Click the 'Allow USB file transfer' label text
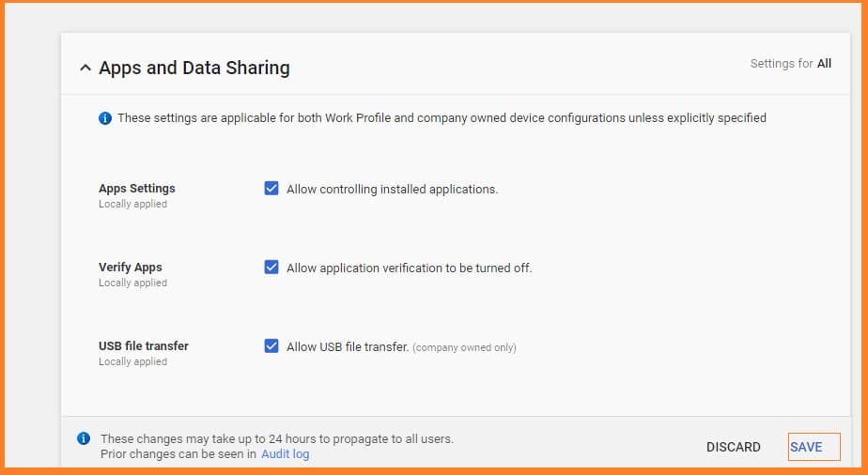This screenshot has height=475, width=868. tap(348, 346)
